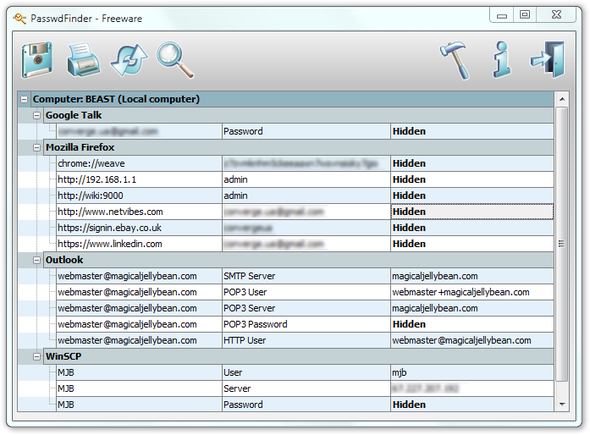This screenshot has width=590, height=435.
Task: Click the Password cell under WinSCP
Action: click(306, 405)
